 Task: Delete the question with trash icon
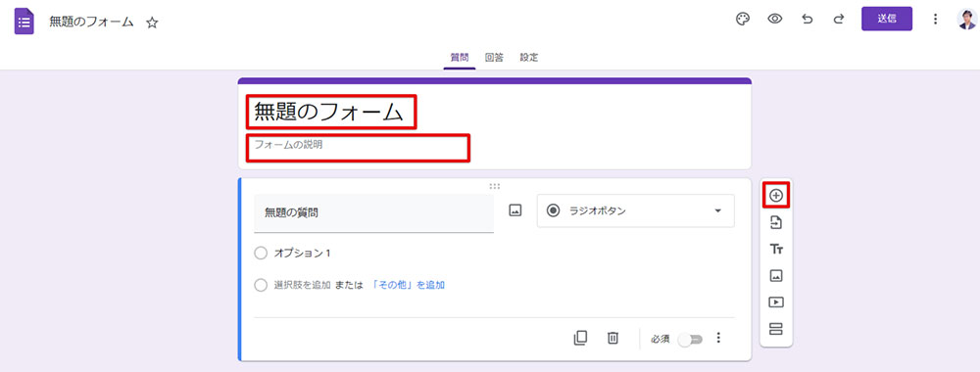click(x=612, y=338)
